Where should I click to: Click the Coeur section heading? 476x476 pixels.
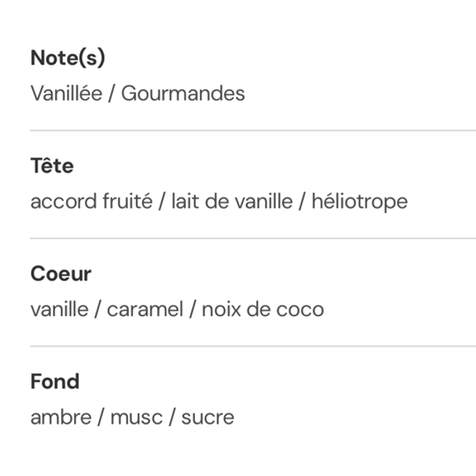coord(61,273)
